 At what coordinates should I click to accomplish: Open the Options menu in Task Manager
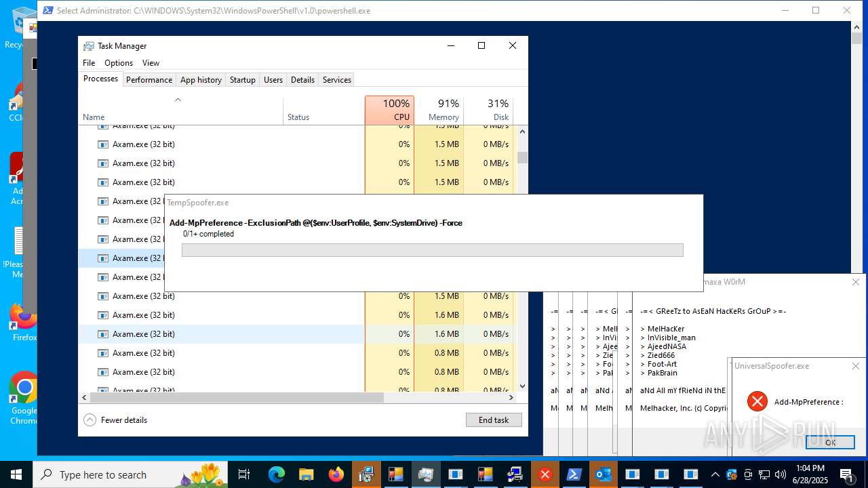[x=119, y=63]
